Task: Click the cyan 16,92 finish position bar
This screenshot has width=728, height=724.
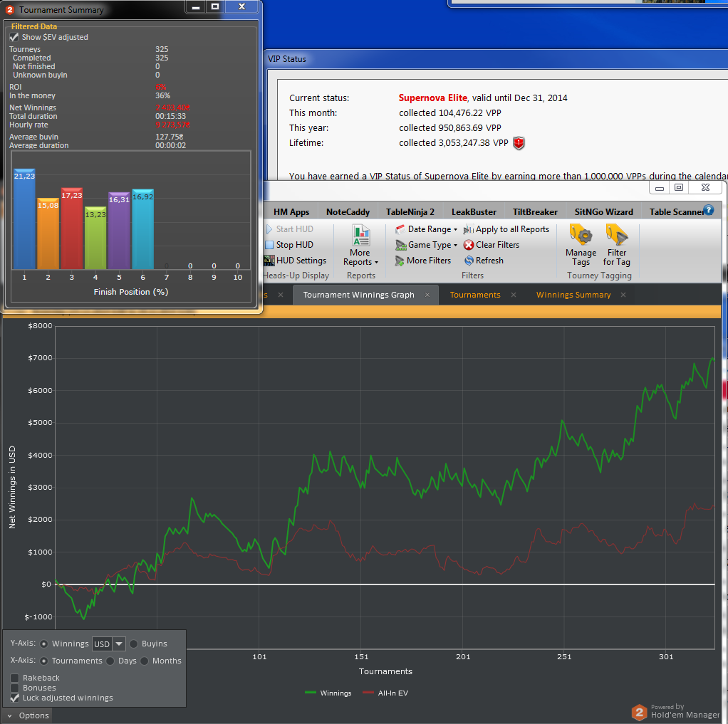Action: click(142, 229)
